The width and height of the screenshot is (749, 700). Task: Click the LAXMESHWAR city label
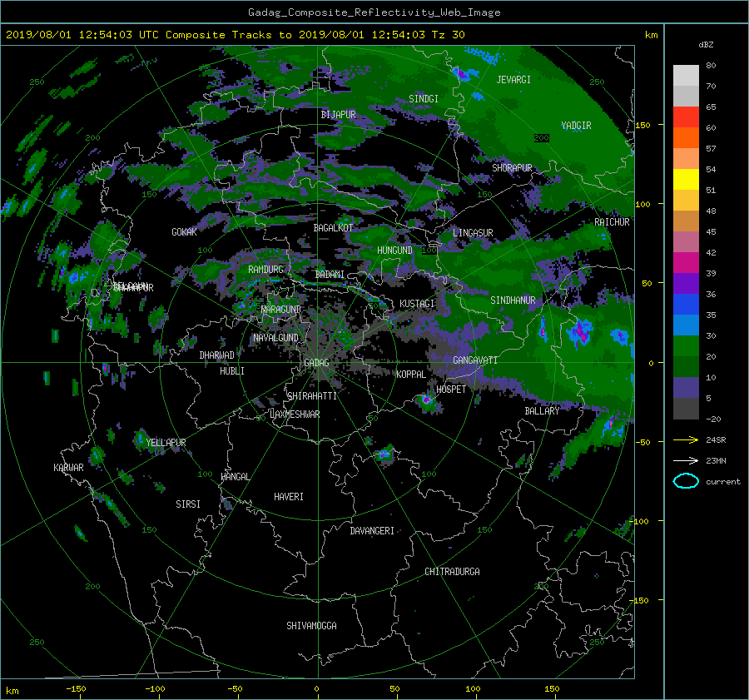[295, 415]
